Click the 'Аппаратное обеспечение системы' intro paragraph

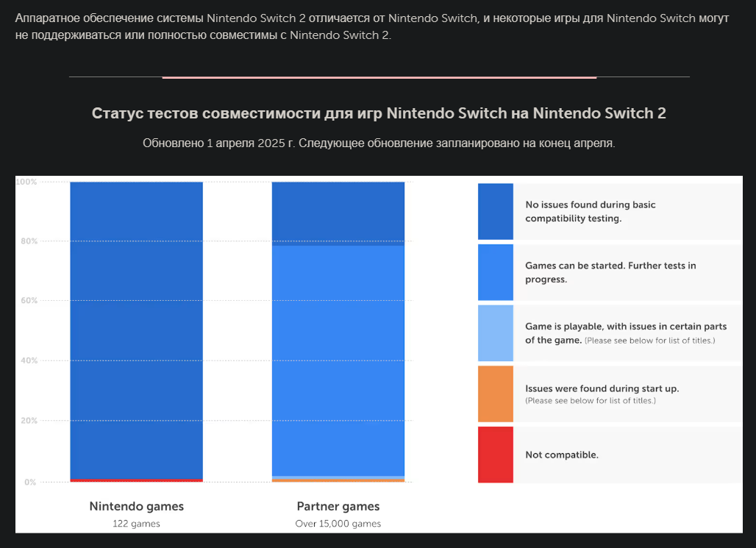point(371,26)
